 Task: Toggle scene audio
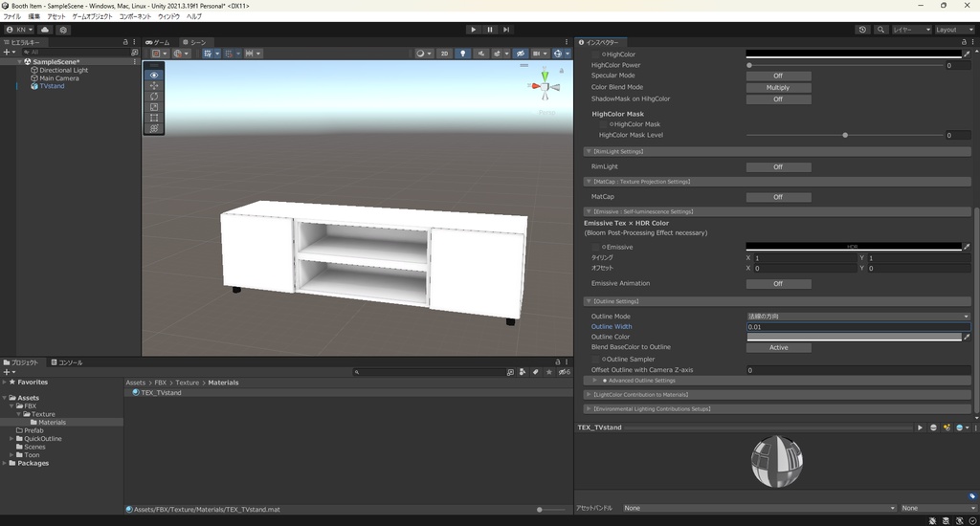click(x=480, y=54)
